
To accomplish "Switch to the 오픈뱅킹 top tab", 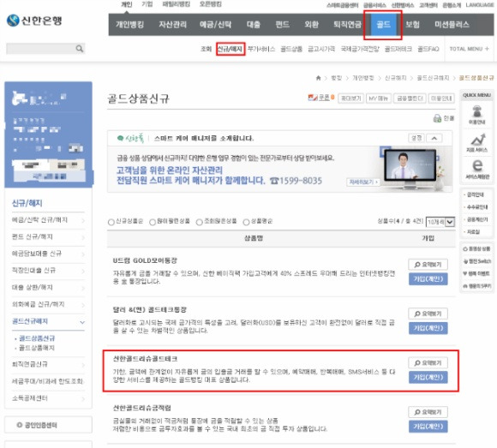I will pyautogui.click(x=211, y=4).
